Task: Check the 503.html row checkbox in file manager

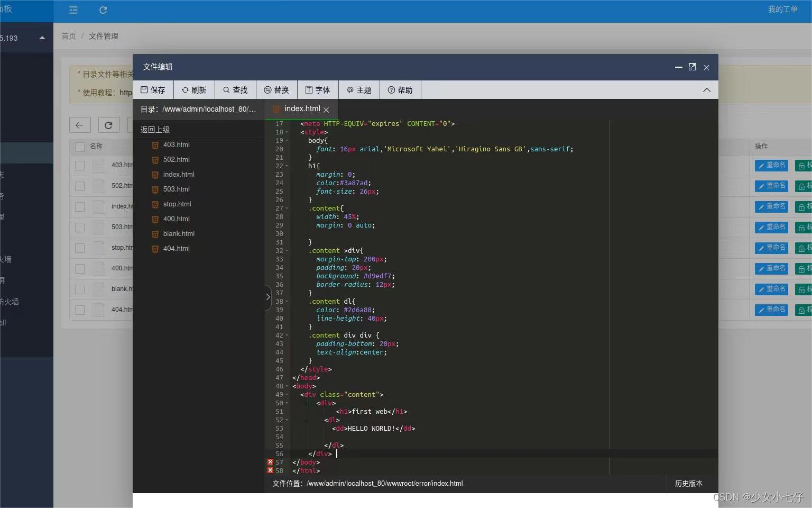Action: [80, 228]
